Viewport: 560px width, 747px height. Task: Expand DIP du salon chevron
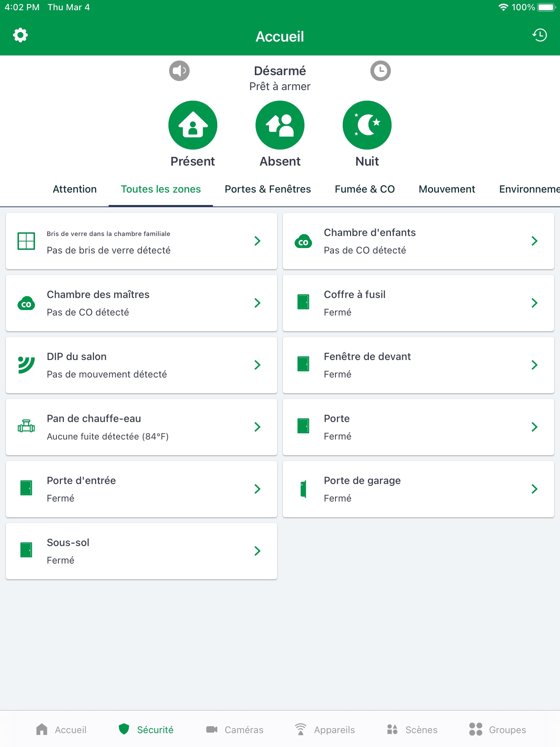(257, 365)
